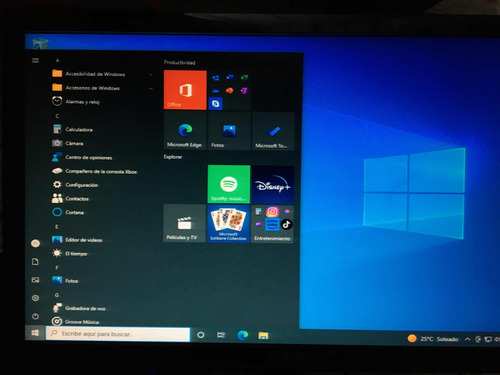Expand Accesorios de Windows folder
500x375 pixels.
click(x=102, y=88)
